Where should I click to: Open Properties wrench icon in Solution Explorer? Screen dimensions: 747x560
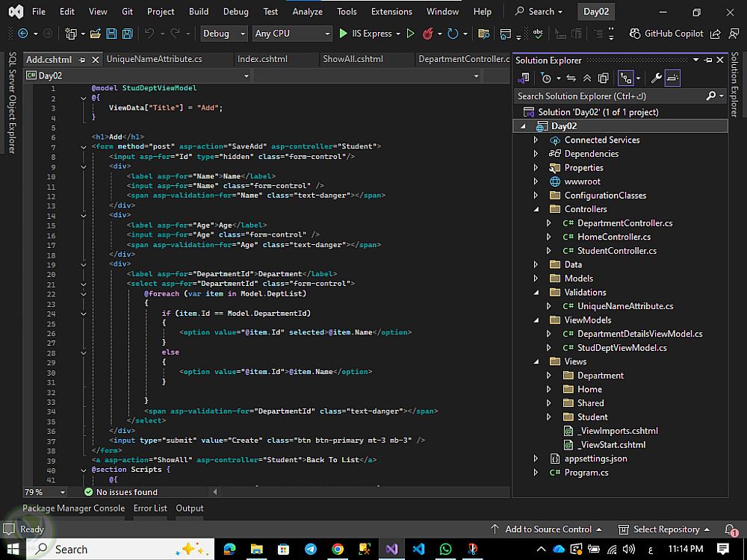(657, 78)
